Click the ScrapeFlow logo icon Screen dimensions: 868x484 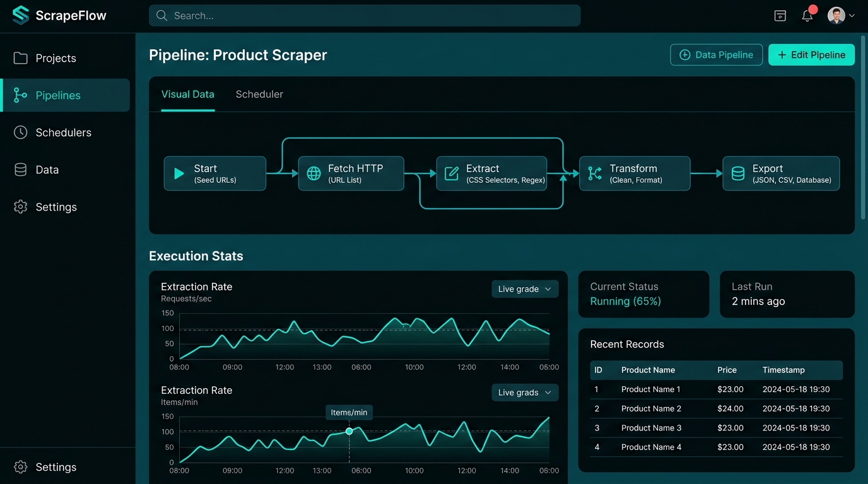tap(21, 16)
